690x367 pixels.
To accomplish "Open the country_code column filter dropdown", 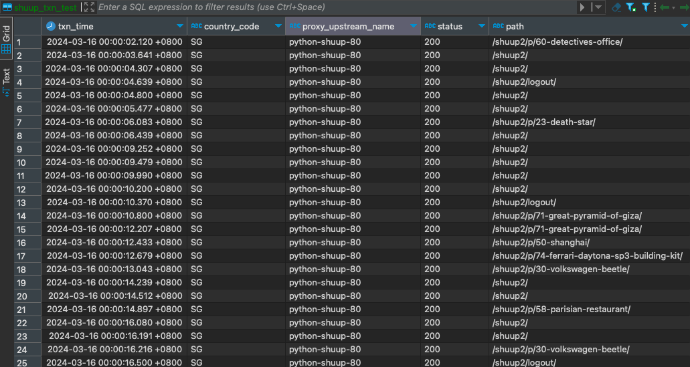I will [x=278, y=26].
